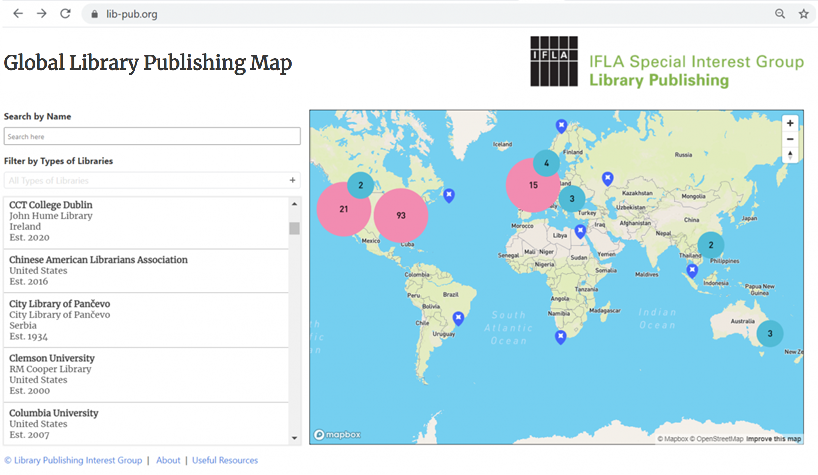The image size is (818, 475).
Task: Select CCT College Dublin entry
Action: click(146, 221)
